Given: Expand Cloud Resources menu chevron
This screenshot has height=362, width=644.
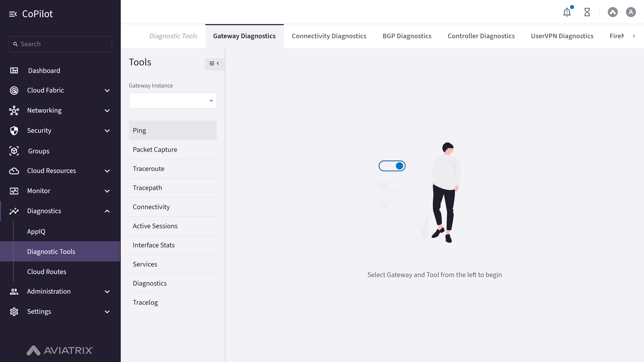Looking at the screenshot, I should click(x=107, y=171).
